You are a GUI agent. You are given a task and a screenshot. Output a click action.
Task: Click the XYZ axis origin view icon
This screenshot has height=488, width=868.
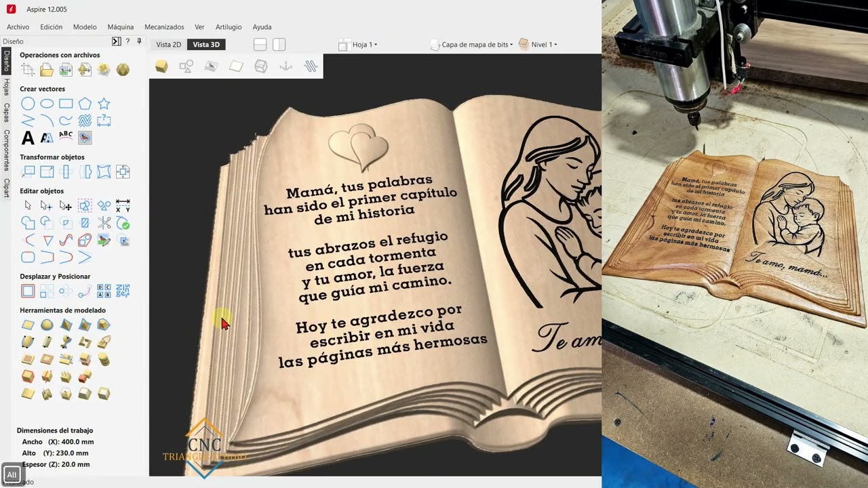pos(285,66)
